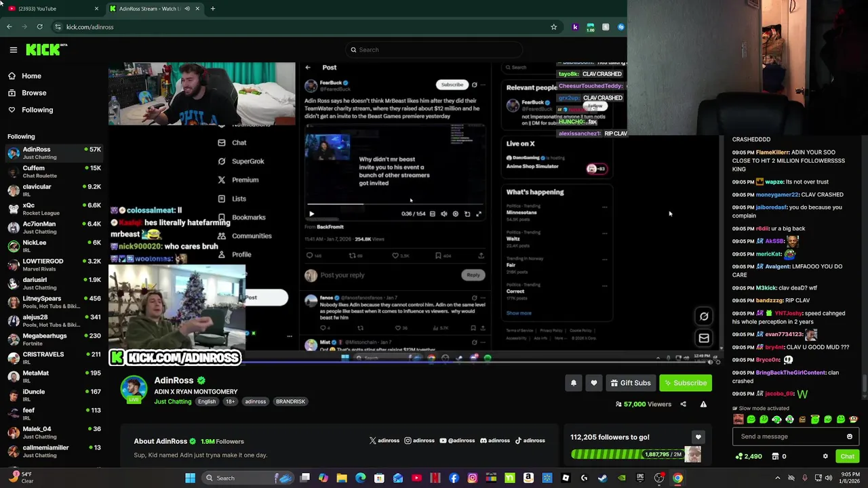Screen dimensions: 868x488
Task: Open callmemiamiller channel in Following list
Action: (x=54, y=451)
